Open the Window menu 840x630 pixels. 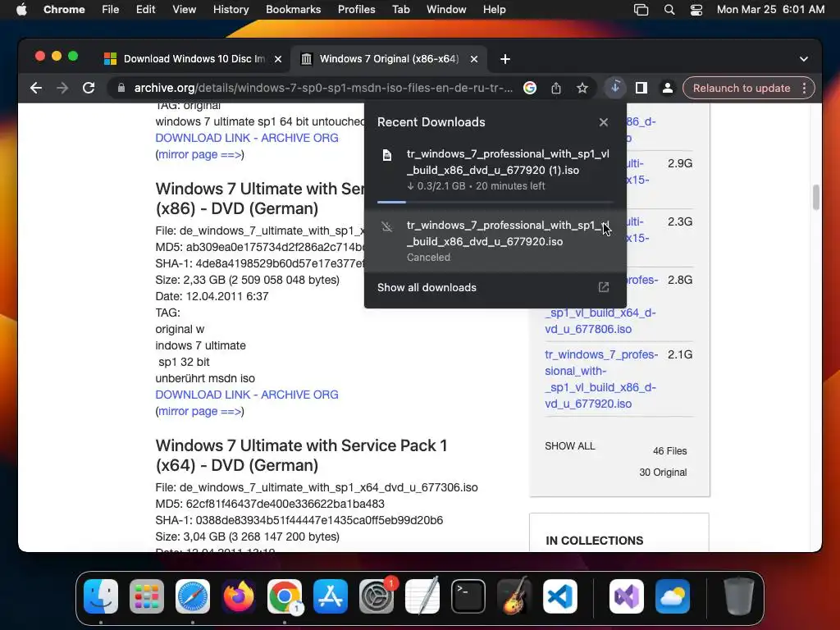445,9
